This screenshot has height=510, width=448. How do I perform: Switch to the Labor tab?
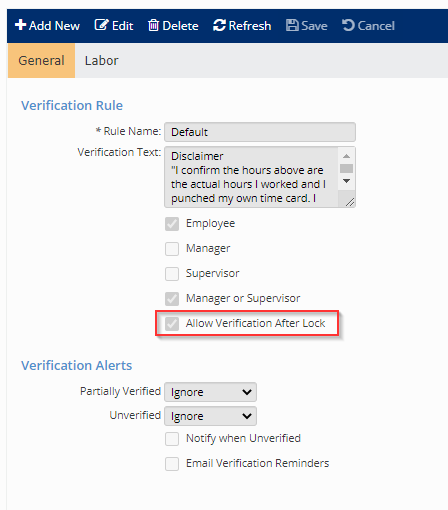point(101,61)
